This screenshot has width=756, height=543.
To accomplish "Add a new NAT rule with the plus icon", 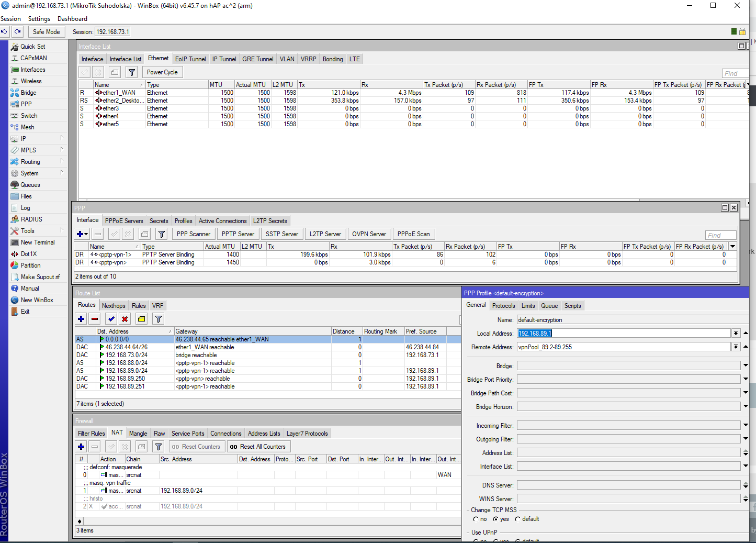I will pos(81,447).
